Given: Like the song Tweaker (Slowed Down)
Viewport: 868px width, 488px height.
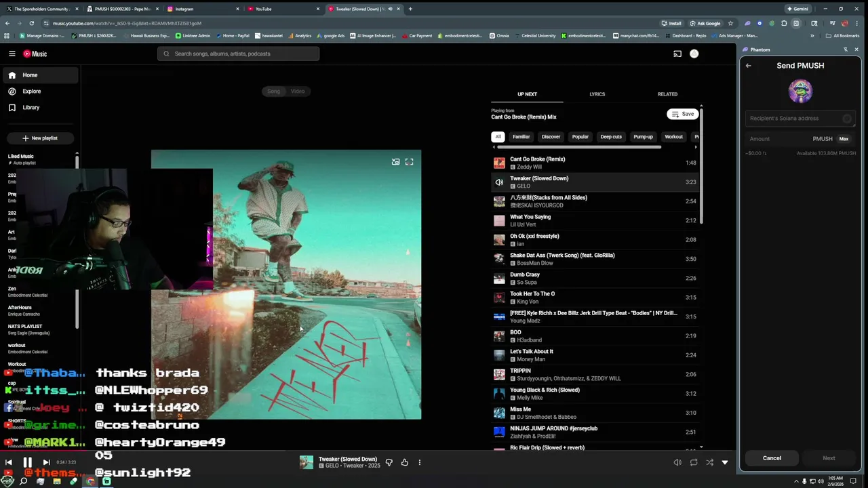Looking at the screenshot, I should click(404, 462).
